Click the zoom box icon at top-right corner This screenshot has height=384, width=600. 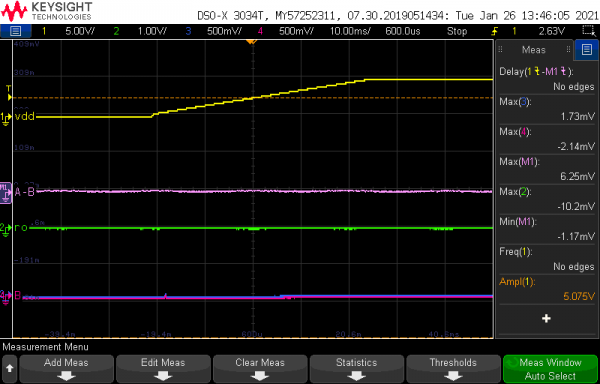pos(587,31)
